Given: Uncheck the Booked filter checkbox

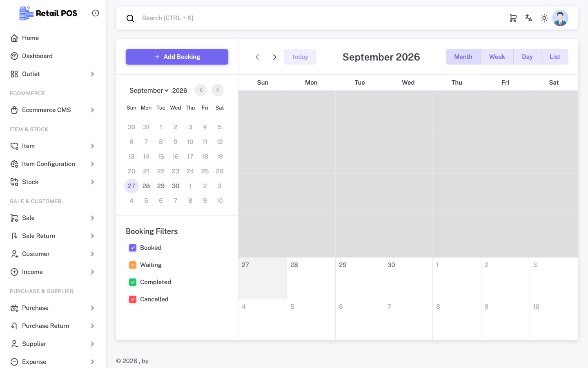Looking at the screenshot, I should tap(133, 248).
